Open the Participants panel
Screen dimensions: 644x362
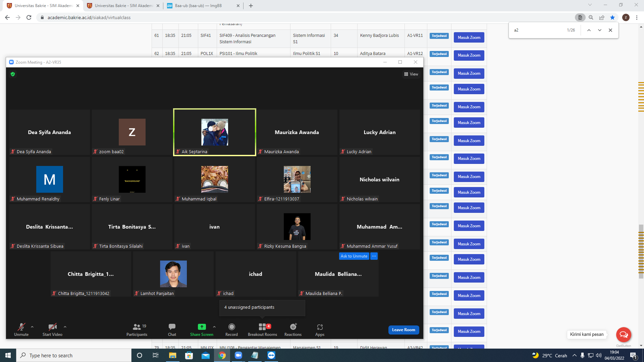[x=137, y=329]
